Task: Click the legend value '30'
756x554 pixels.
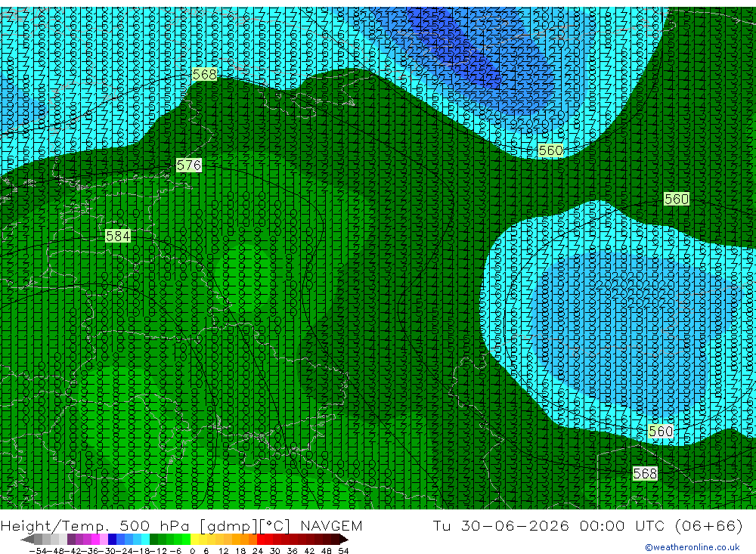Action: tap(275, 551)
